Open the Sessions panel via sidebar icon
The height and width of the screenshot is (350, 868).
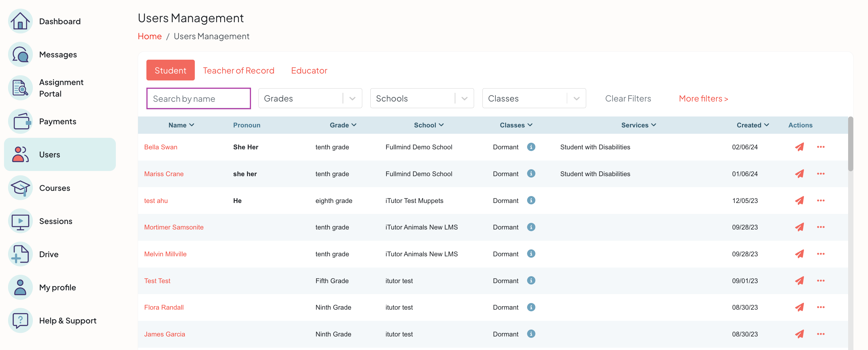[x=20, y=221]
